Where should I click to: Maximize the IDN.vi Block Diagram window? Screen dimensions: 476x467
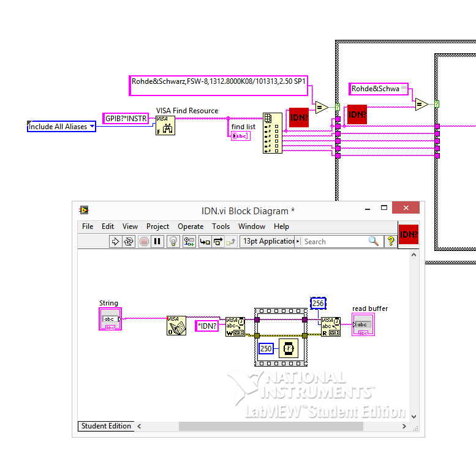(384, 208)
